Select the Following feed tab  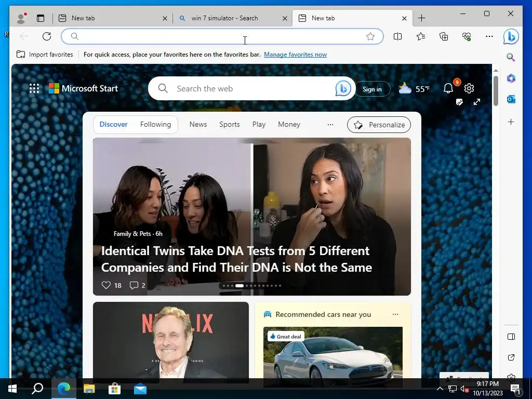click(x=156, y=125)
